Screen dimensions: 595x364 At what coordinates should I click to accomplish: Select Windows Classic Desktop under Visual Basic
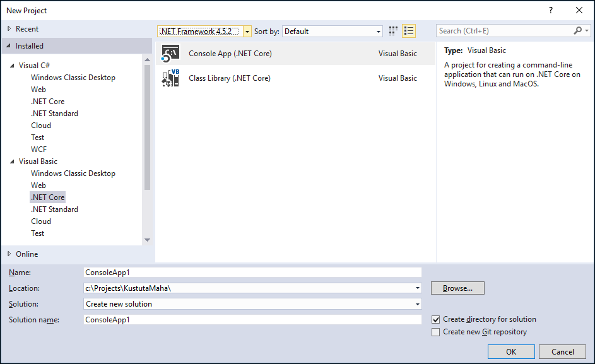pyautogui.click(x=73, y=173)
